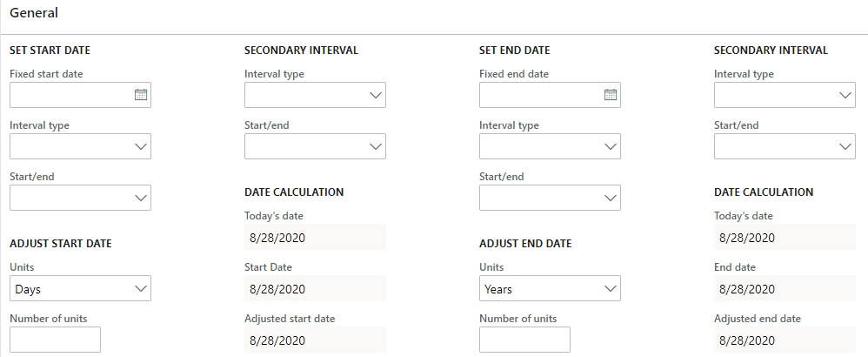Open the Fixed end date calendar picker
Image resolution: width=868 pixels, height=357 pixels.
[610, 95]
